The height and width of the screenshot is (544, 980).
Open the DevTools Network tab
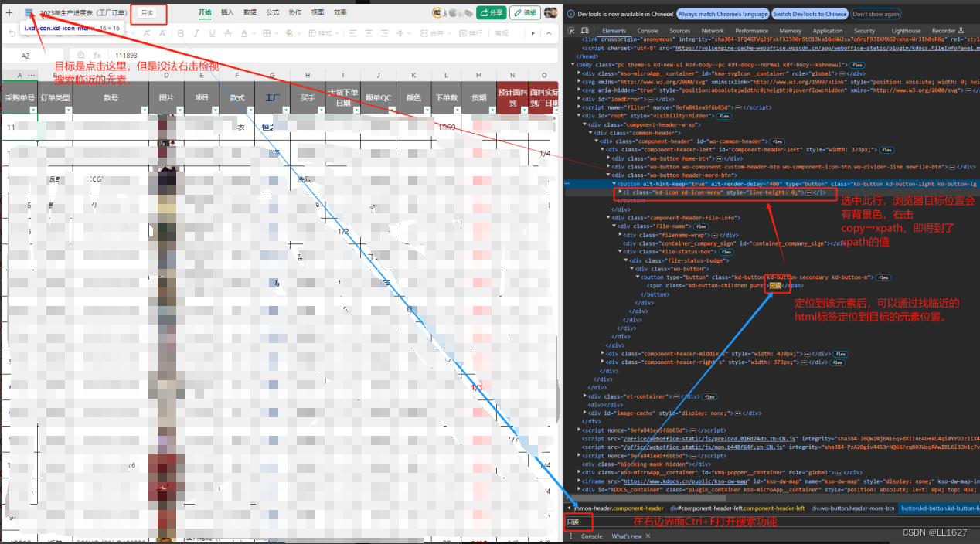tap(713, 31)
